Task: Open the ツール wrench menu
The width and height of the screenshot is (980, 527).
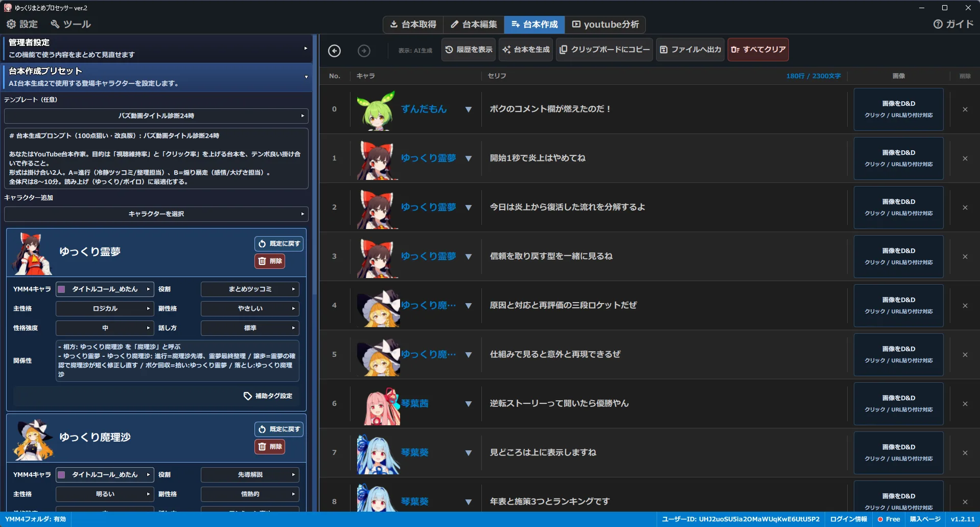Action: coord(71,24)
